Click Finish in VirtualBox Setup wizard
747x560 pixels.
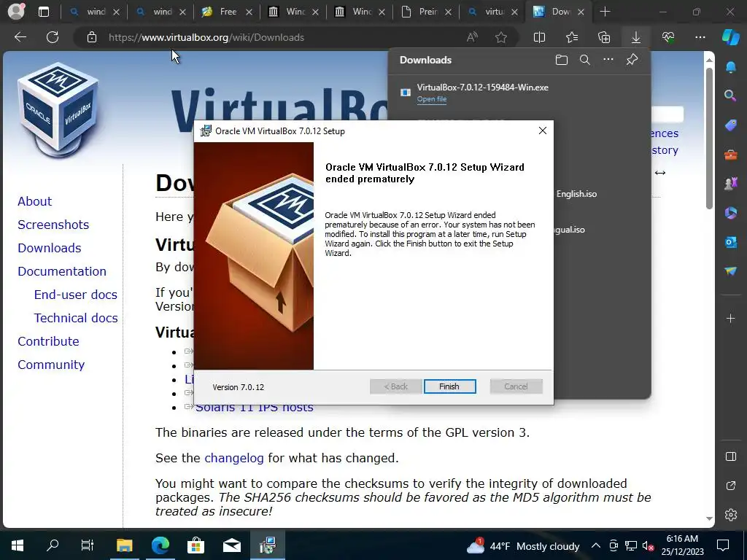coord(449,386)
